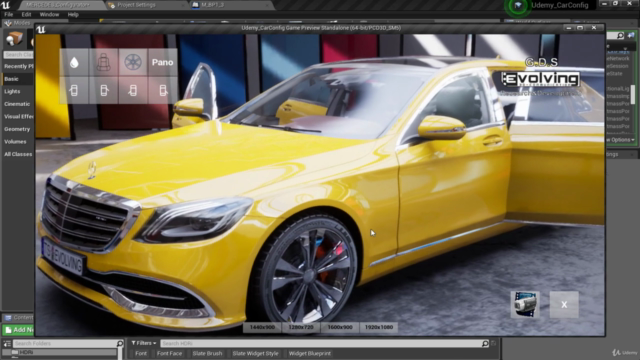This screenshot has height=360, width=640.
Task: Open the wheel rim selection option
Action: (133, 62)
